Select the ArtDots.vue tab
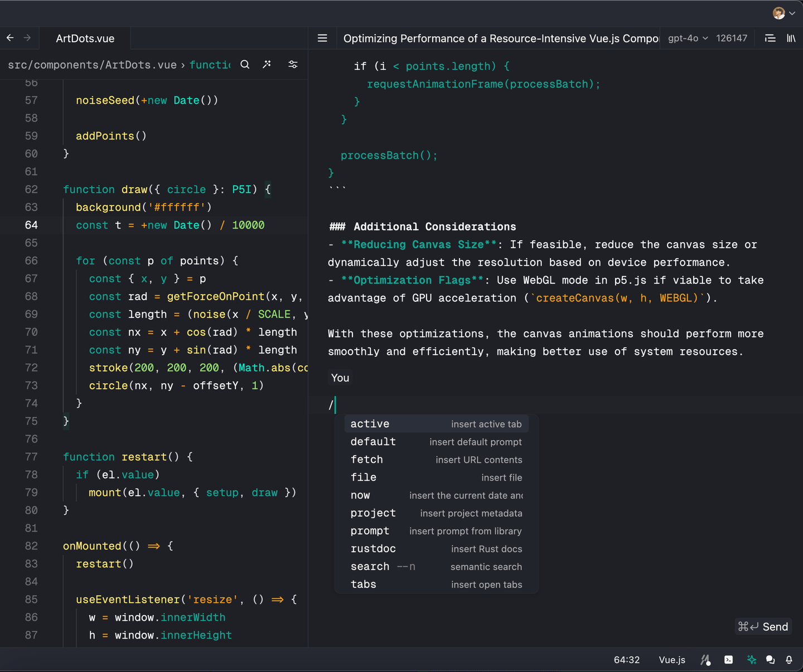This screenshot has height=672, width=803. [85, 38]
